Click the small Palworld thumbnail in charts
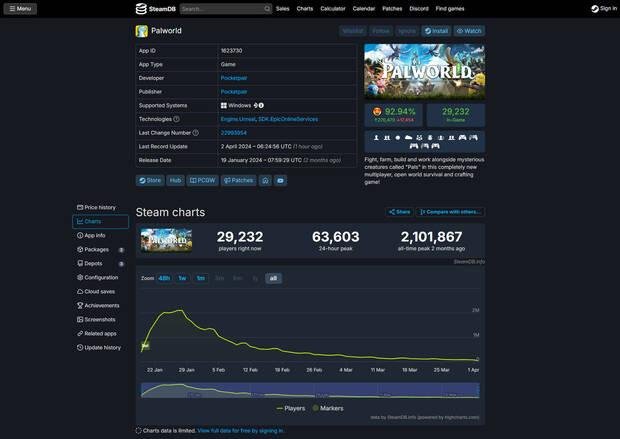Image resolution: width=620 pixels, height=439 pixels. click(166, 240)
